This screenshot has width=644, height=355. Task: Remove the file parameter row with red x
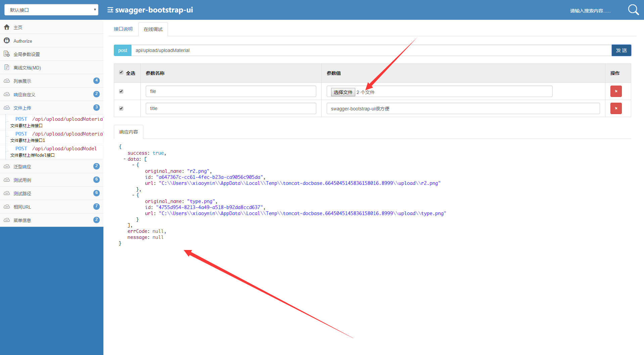pyautogui.click(x=616, y=91)
